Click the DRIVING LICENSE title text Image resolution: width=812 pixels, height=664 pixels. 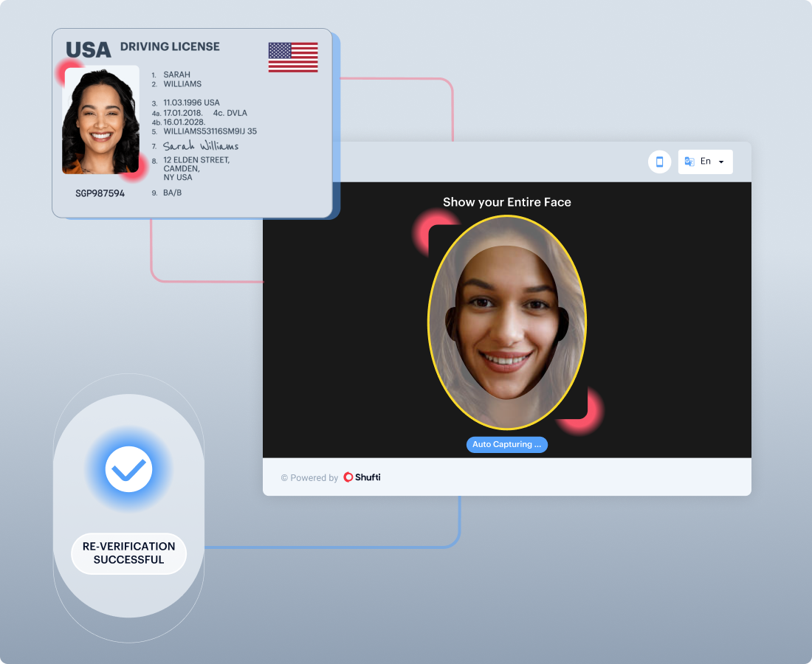point(170,47)
